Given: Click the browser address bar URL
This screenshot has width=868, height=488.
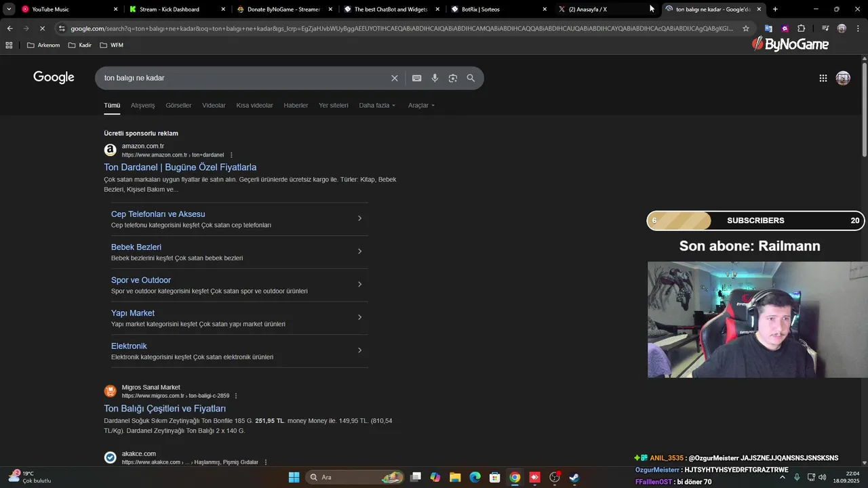Looking at the screenshot, I should coord(401,28).
